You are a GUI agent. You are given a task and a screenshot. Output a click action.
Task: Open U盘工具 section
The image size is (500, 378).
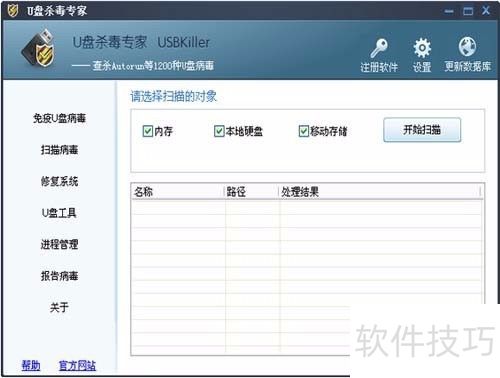pos(59,213)
